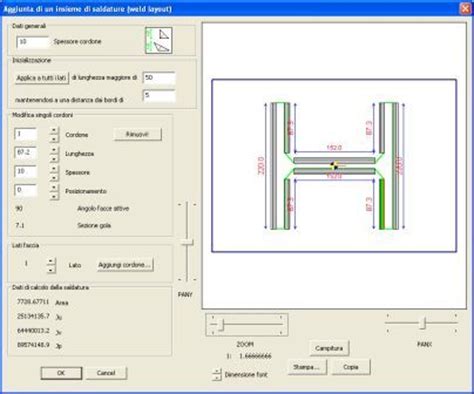The image size is (474, 394).
Task: Open the Aggiungi cordone dialog
Action: [x=125, y=265]
